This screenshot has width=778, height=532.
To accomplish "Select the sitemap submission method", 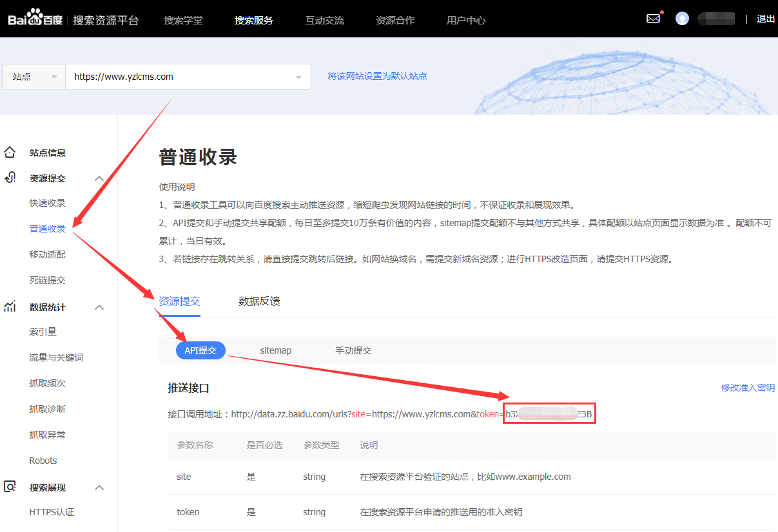I will coord(276,350).
